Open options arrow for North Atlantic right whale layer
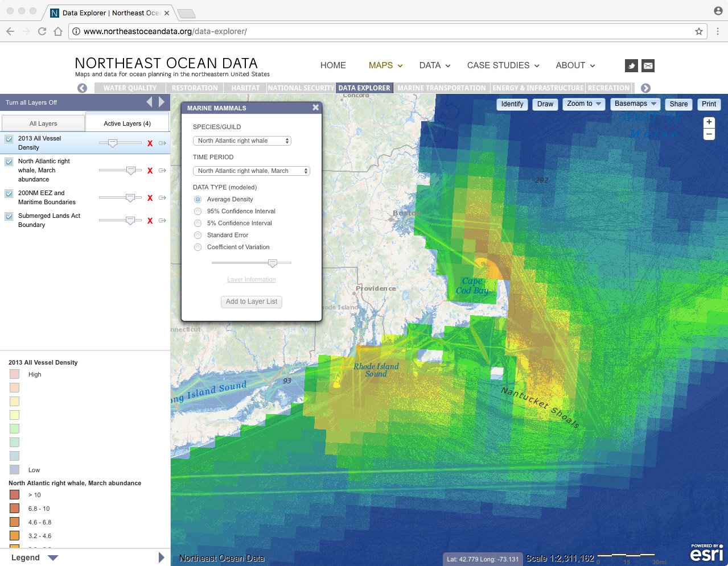The width and height of the screenshot is (728, 566). click(162, 171)
